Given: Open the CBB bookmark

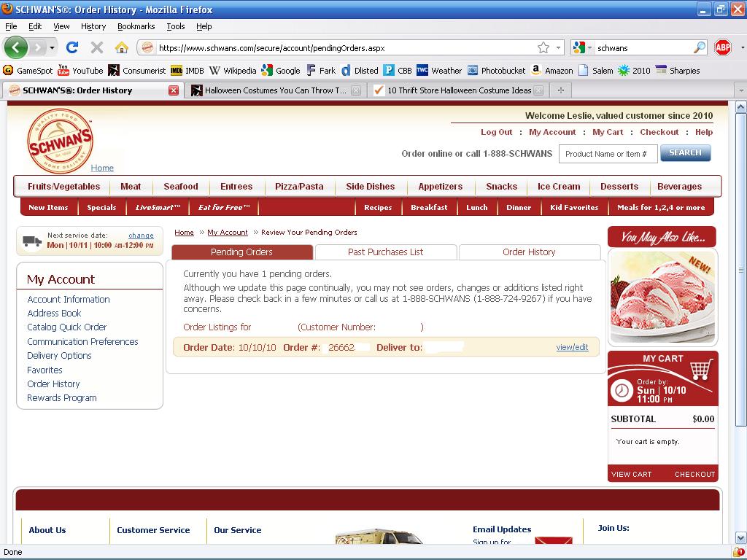Looking at the screenshot, I should click(398, 71).
